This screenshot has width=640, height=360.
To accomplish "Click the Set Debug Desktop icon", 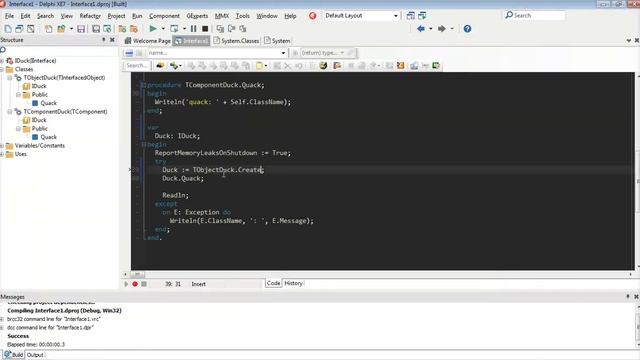I will click(x=422, y=16).
